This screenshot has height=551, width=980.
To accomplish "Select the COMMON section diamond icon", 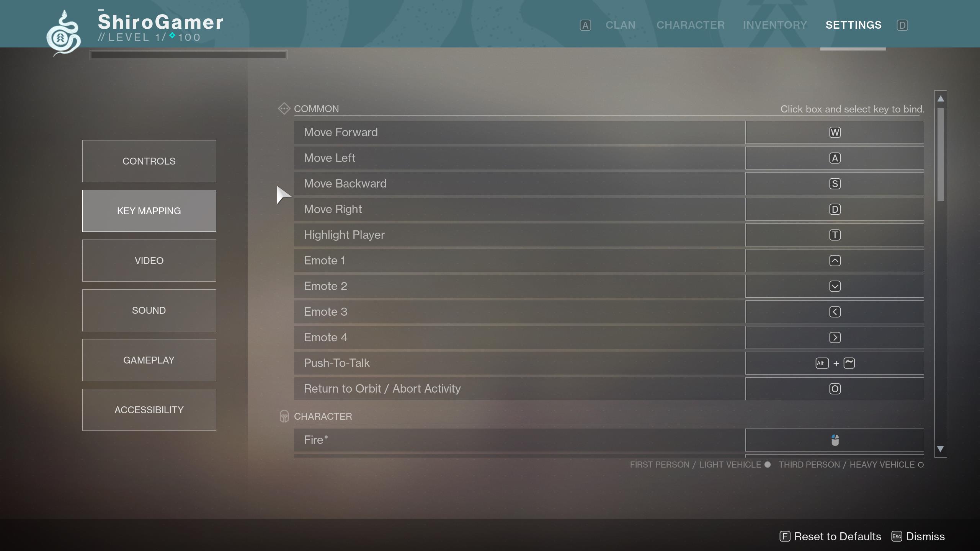I will point(283,108).
